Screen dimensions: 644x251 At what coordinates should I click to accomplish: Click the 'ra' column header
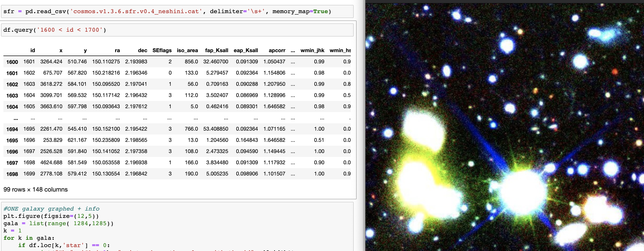click(117, 50)
